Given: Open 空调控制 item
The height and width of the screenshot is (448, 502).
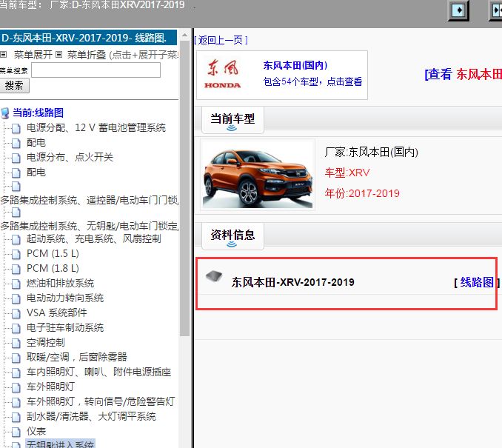Looking at the screenshot, I should tap(45, 342).
